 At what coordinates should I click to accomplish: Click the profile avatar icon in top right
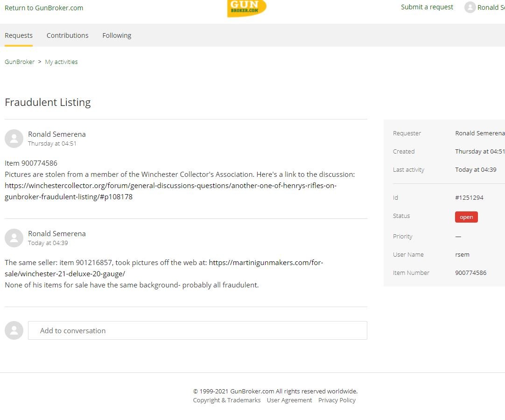tap(470, 7)
